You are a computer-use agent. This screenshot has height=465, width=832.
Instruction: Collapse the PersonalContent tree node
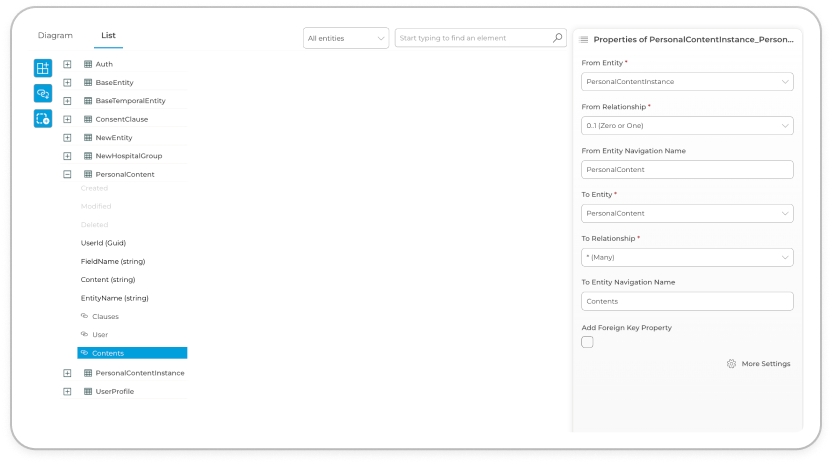pos(67,174)
